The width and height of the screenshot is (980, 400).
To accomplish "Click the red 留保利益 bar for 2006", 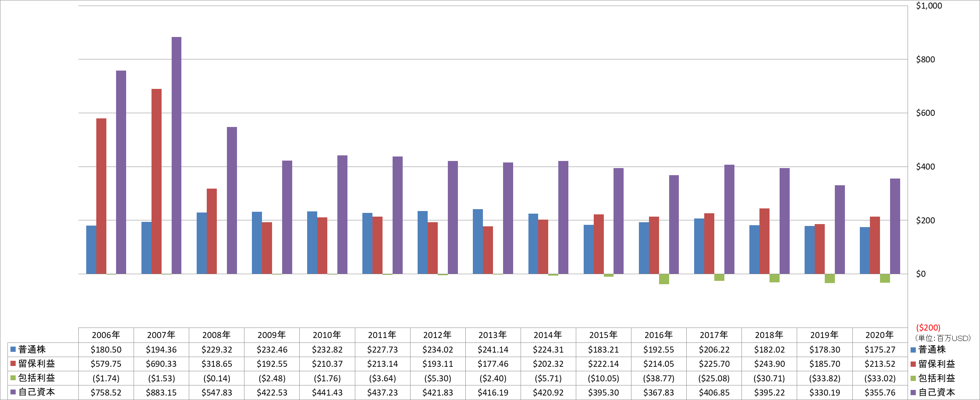I will coord(101,196).
